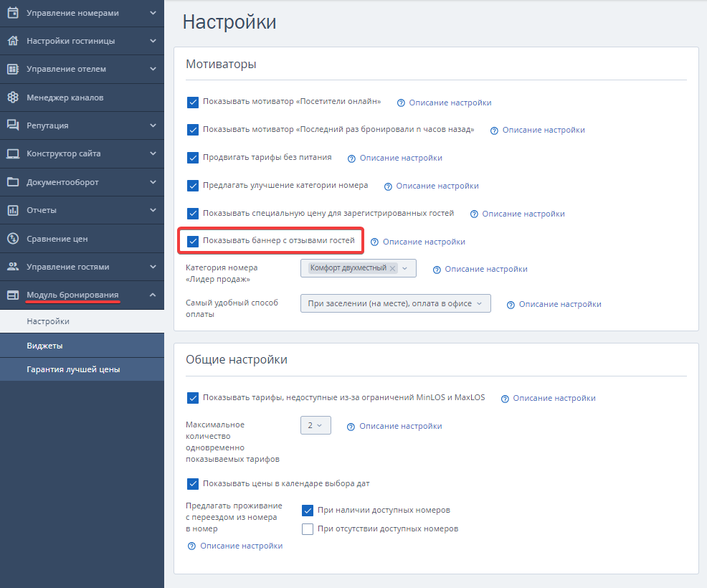Expand Управление номерами chevron

(153, 13)
